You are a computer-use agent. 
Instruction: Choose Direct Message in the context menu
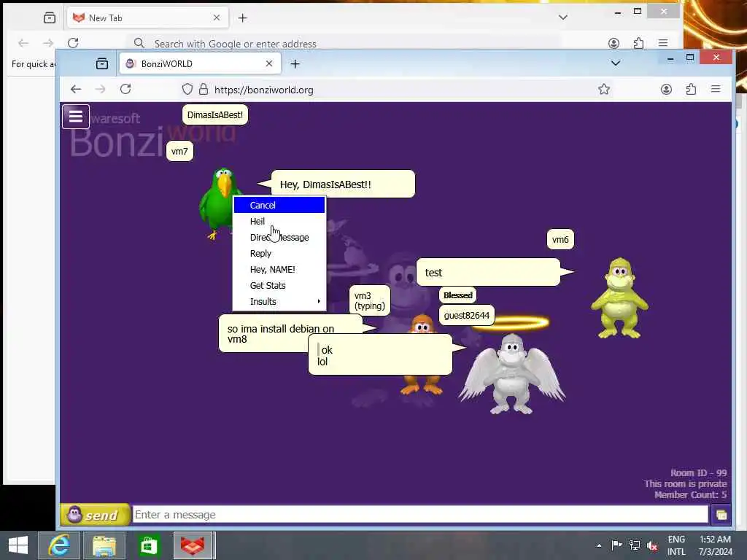(279, 237)
